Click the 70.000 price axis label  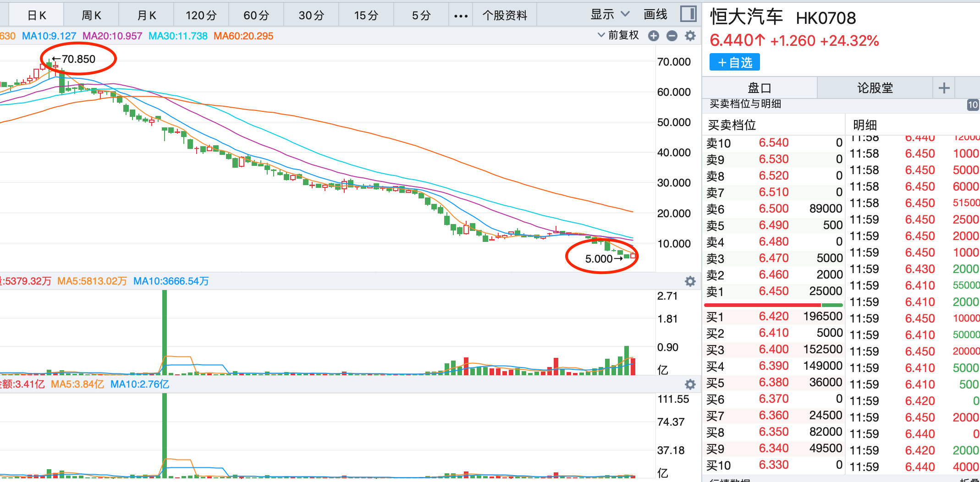[x=674, y=62]
